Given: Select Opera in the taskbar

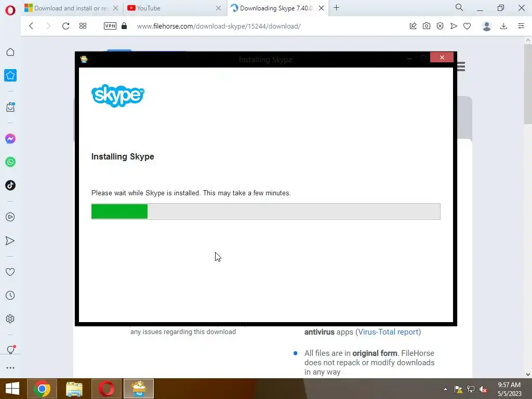Looking at the screenshot, I should [x=106, y=389].
